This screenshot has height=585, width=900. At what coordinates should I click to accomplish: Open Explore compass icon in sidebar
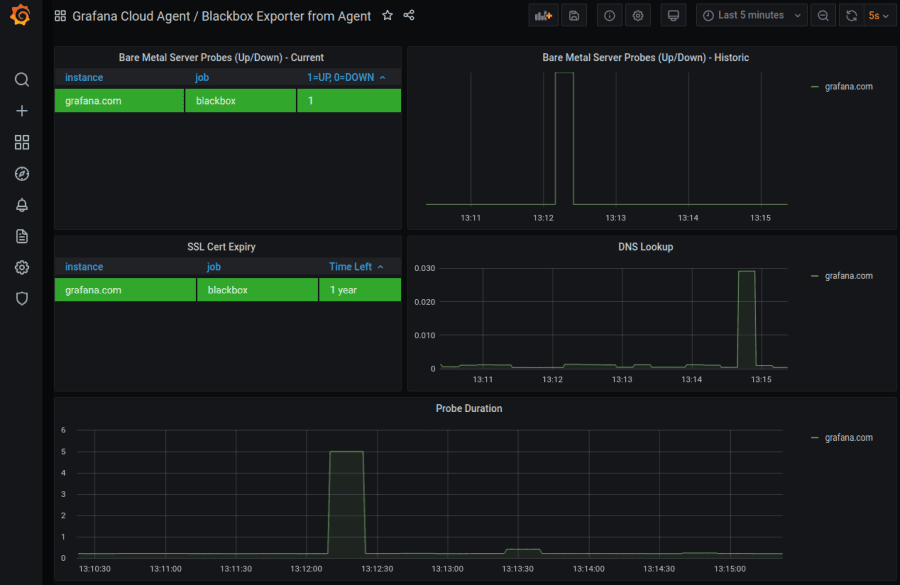tap(22, 174)
